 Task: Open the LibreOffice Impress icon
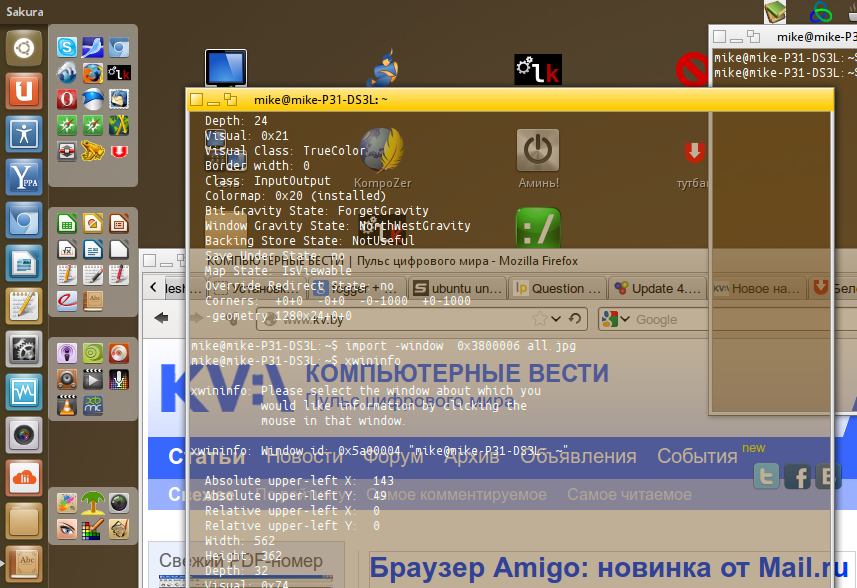[119, 224]
